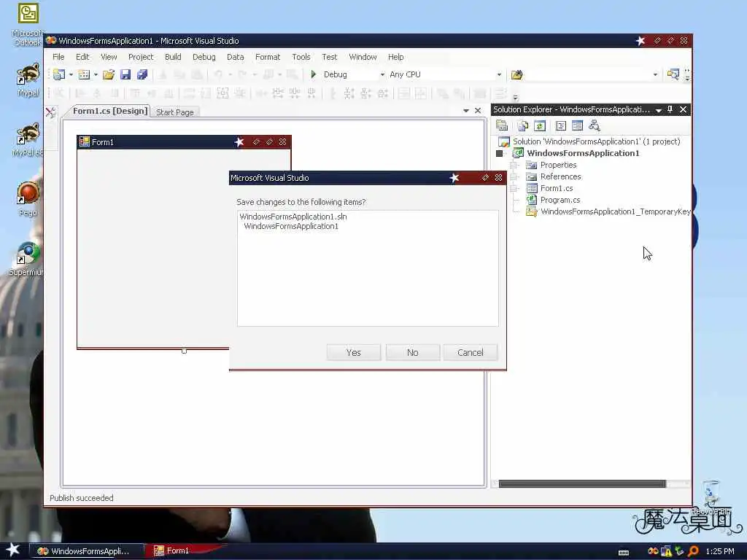This screenshot has width=747, height=560.
Task: Open the File menu
Action: click(x=58, y=57)
